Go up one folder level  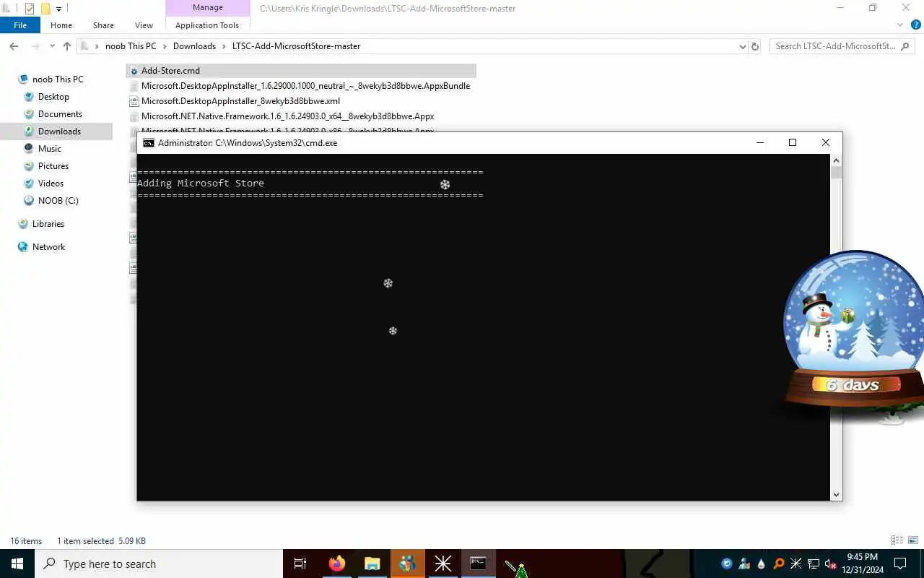click(x=67, y=46)
